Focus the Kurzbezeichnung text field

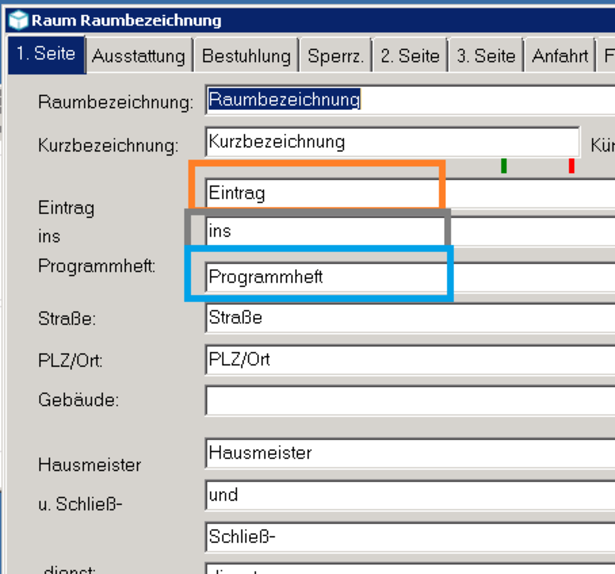(392, 142)
